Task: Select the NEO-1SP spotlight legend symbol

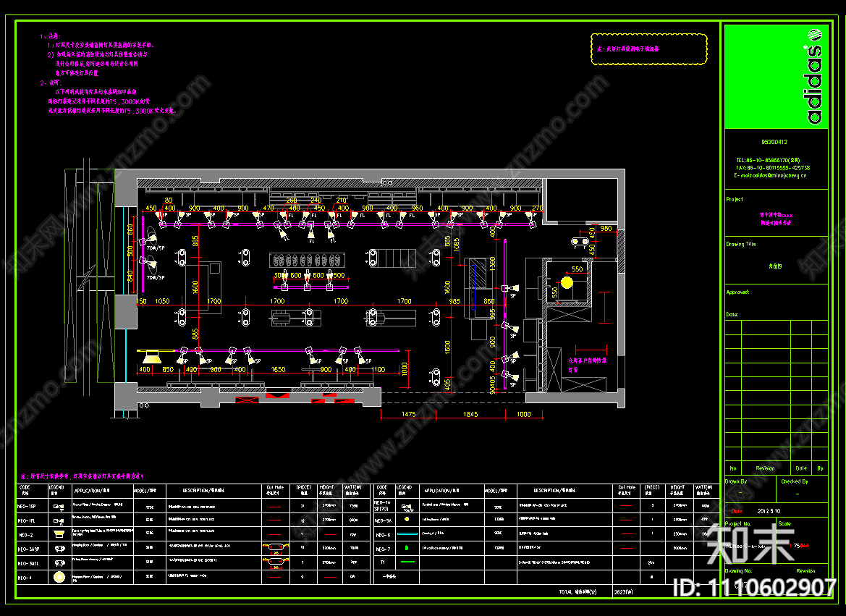Action: coord(59,507)
